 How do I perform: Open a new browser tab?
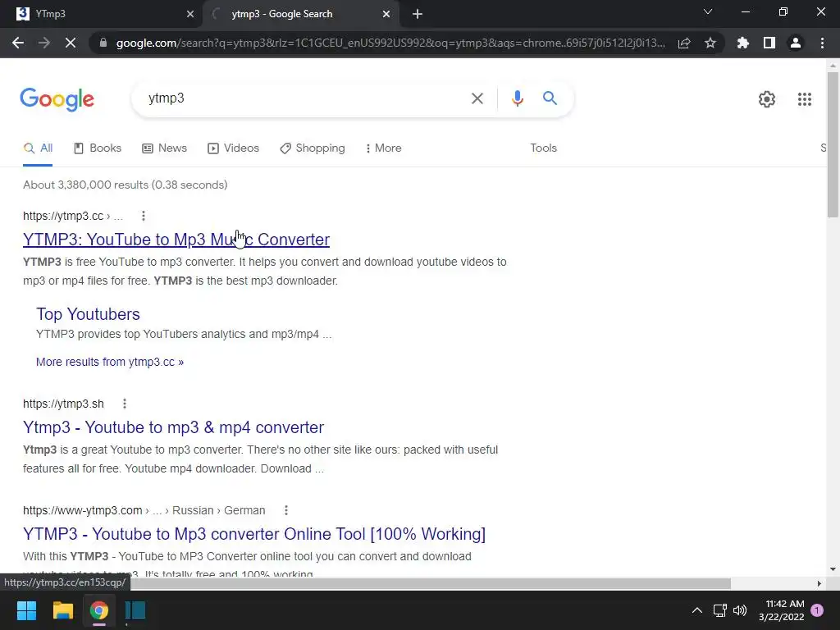pos(418,14)
